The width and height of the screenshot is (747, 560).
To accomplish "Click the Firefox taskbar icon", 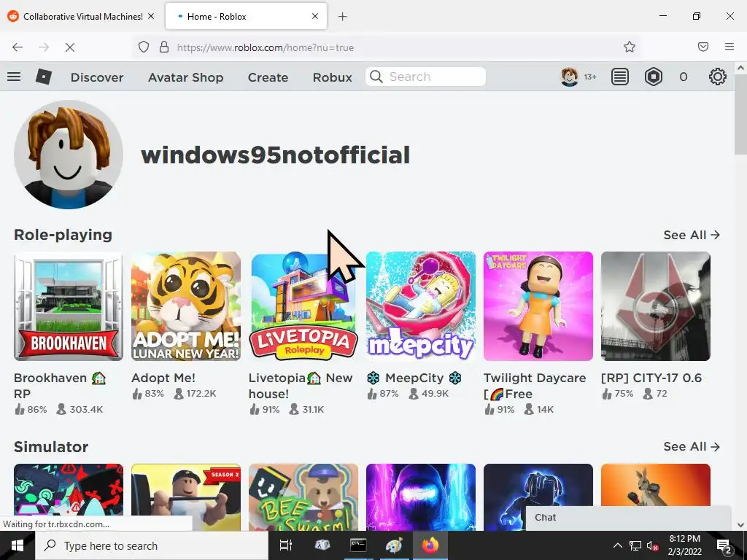I will point(430,545).
